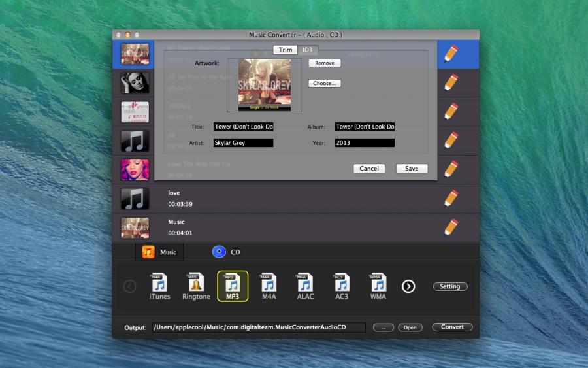Select the Skylar Grey thumbnail in first row
This screenshot has height=368, width=588.
pos(135,54)
